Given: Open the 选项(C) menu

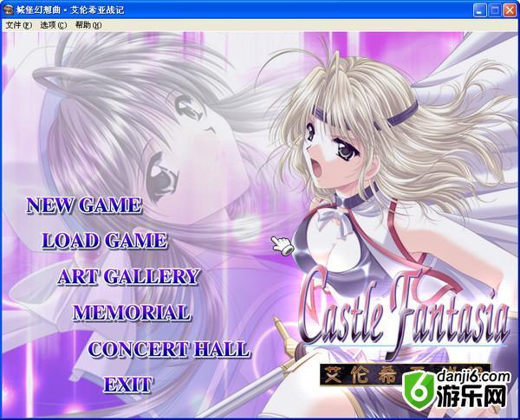Looking at the screenshot, I should (x=54, y=25).
